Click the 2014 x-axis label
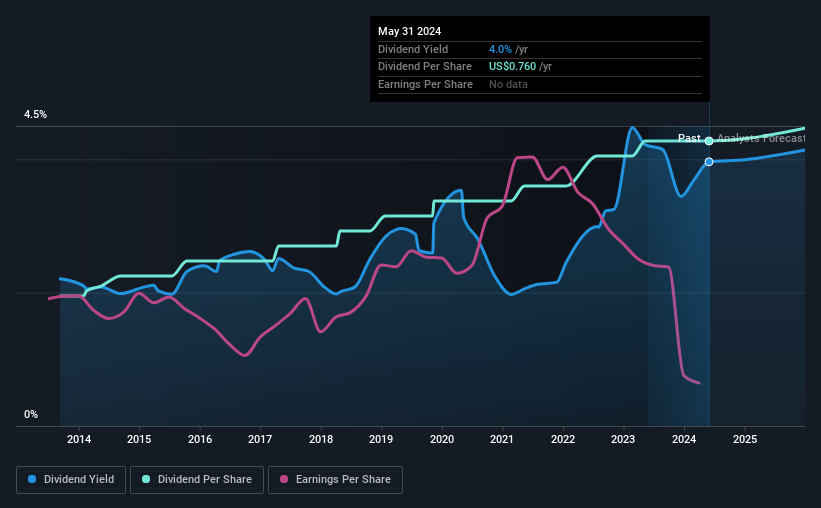821x508 pixels. pyautogui.click(x=79, y=439)
